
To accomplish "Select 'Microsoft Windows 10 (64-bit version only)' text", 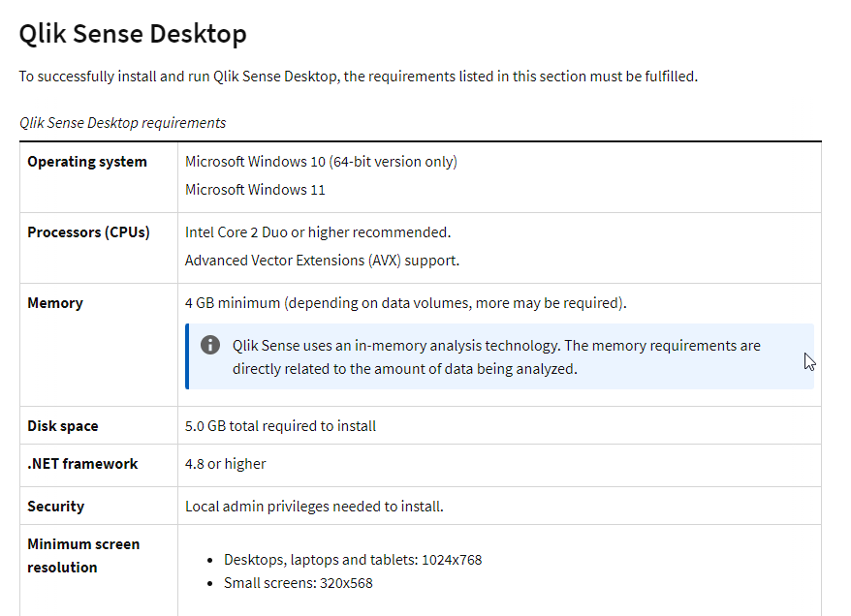I will (x=321, y=162).
